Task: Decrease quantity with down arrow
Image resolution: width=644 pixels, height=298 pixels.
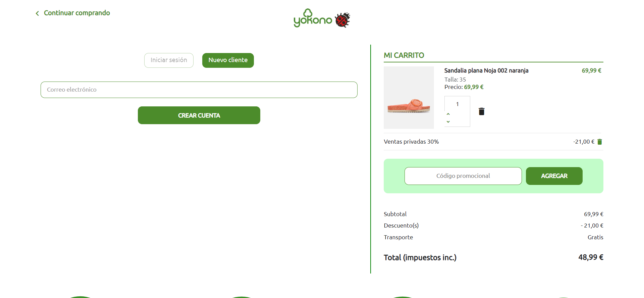Action: (448, 121)
